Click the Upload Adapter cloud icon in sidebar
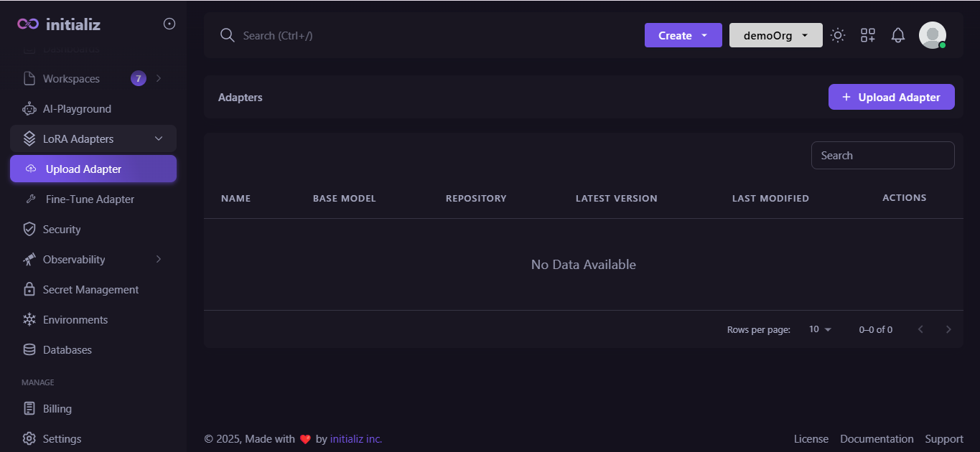Viewport: 980px width, 452px height. tap(31, 169)
